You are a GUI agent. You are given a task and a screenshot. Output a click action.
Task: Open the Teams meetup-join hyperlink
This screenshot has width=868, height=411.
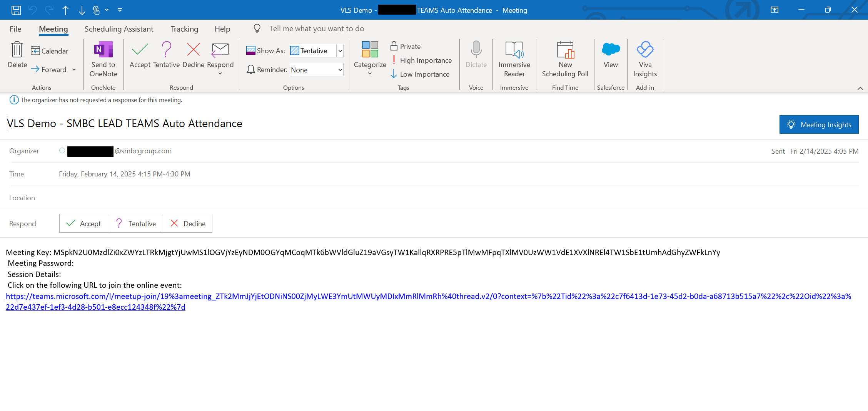(428, 302)
